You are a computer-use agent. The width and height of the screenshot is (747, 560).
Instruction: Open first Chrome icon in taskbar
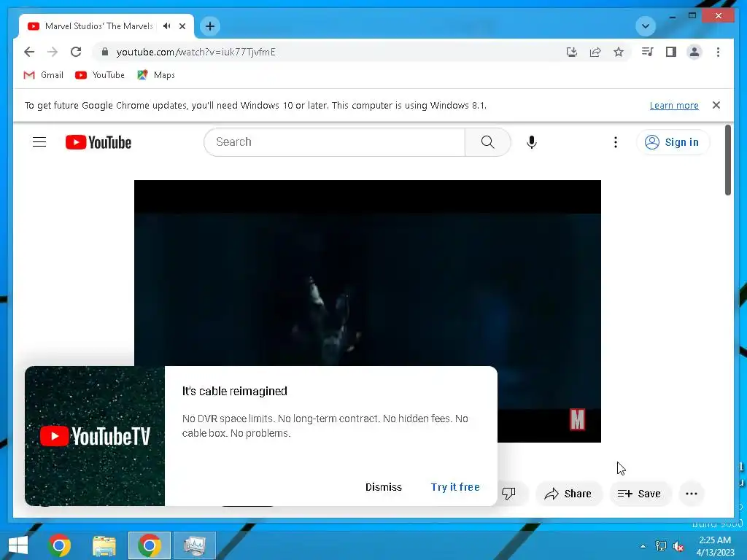[x=60, y=545]
